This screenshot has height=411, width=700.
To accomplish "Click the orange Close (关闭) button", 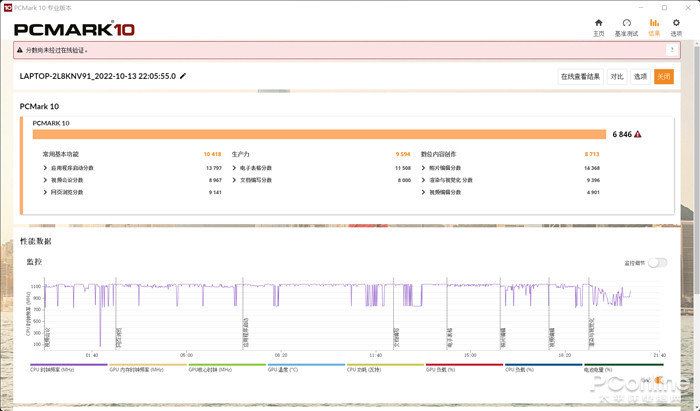I will tap(664, 76).
